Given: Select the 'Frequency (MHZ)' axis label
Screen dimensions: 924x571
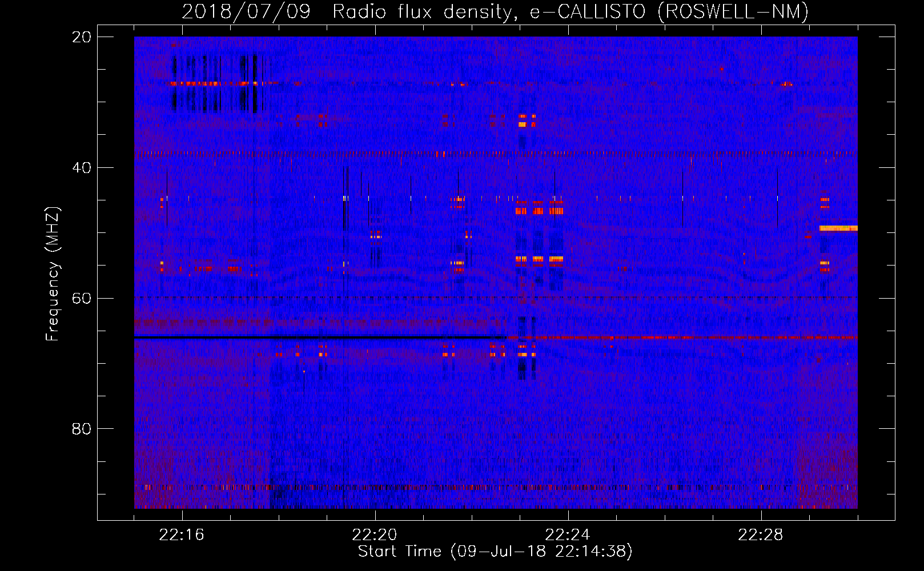Looking at the screenshot, I should point(53,274).
